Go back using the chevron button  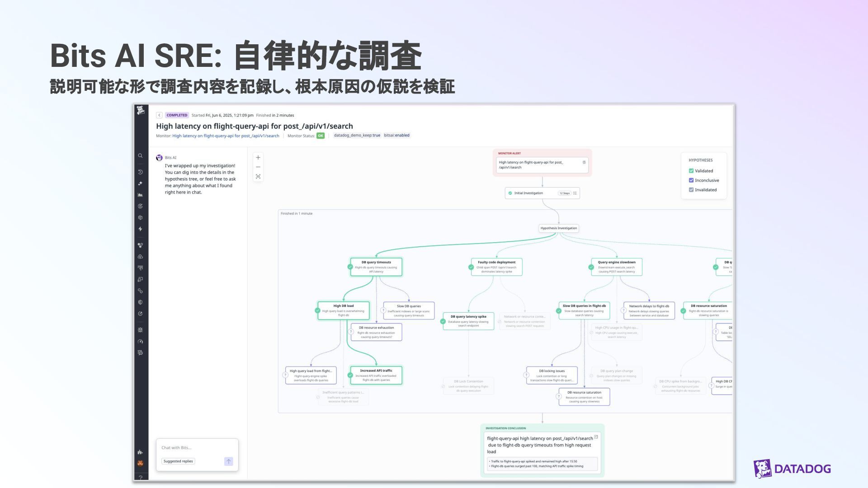(159, 115)
